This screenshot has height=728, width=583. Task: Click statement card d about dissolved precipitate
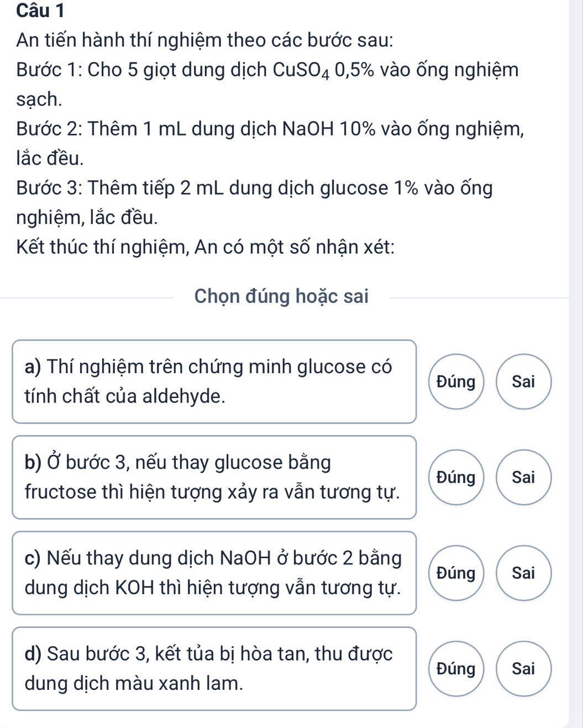click(x=214, y=668)
